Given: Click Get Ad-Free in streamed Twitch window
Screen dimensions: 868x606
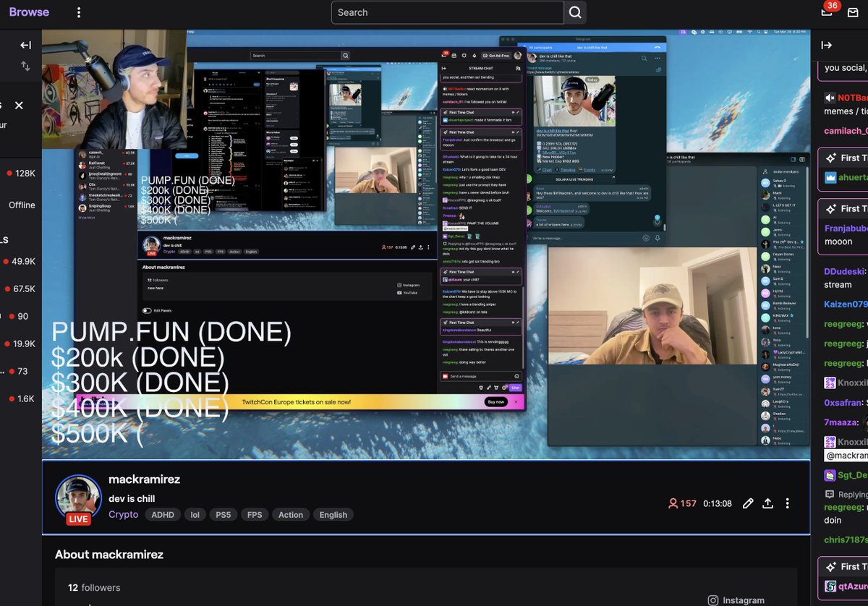Looking at the screenshot, I should pyautogui.click(x=495, y=56).
